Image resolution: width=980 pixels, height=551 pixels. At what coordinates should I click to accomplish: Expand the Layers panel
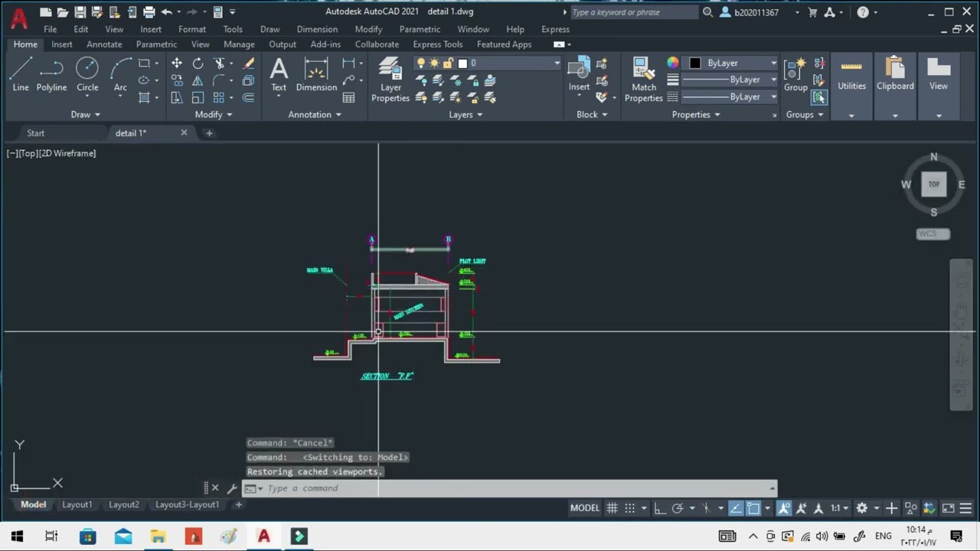tap(465, 115)
